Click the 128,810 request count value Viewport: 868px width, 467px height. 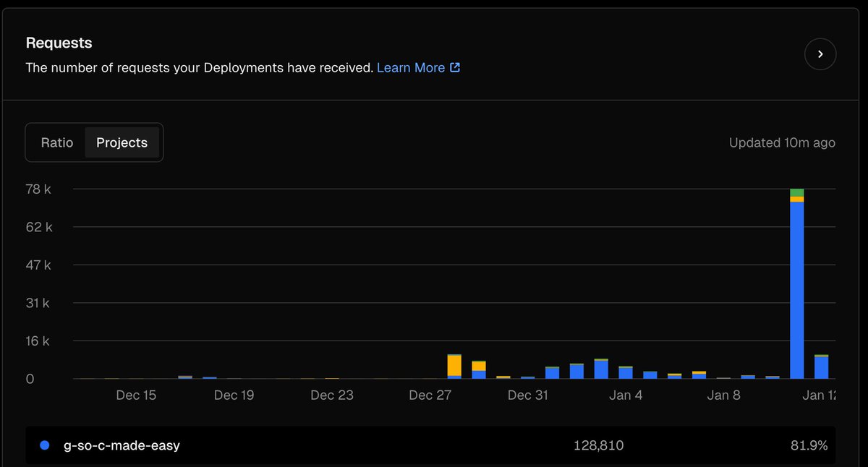pos(598,445)
